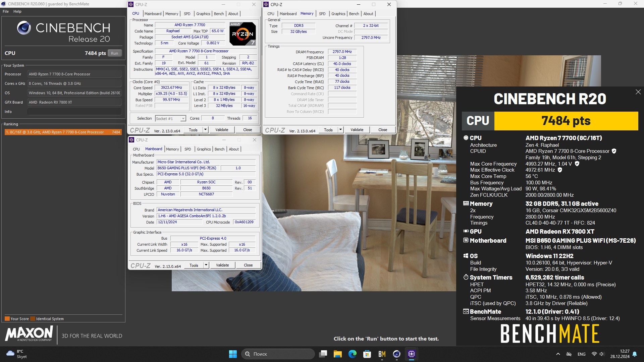Open BenchMate from the taskbar

[x=382, y=354]
